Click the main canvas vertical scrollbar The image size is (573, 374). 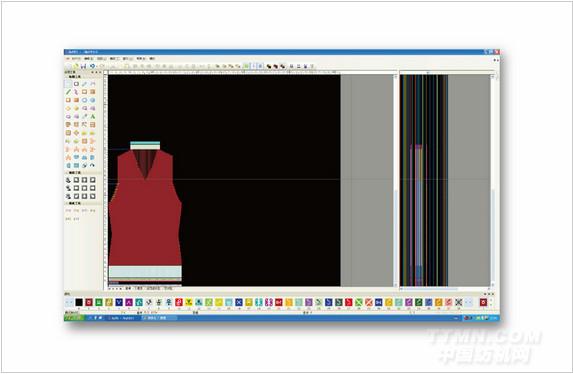[395, 180]
